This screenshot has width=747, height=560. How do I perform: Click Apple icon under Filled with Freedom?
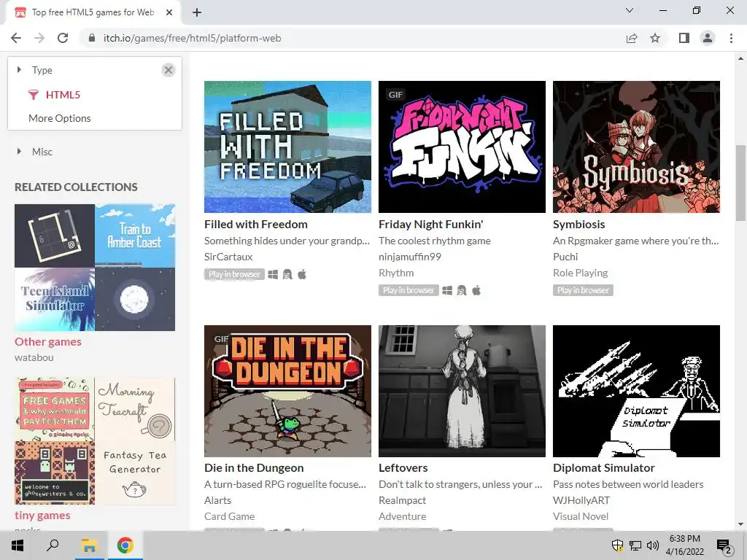[x=302, y=275]
